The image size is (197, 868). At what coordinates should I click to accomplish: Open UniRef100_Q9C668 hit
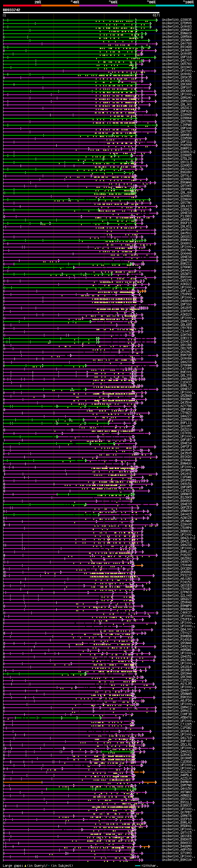pos(177,84)
